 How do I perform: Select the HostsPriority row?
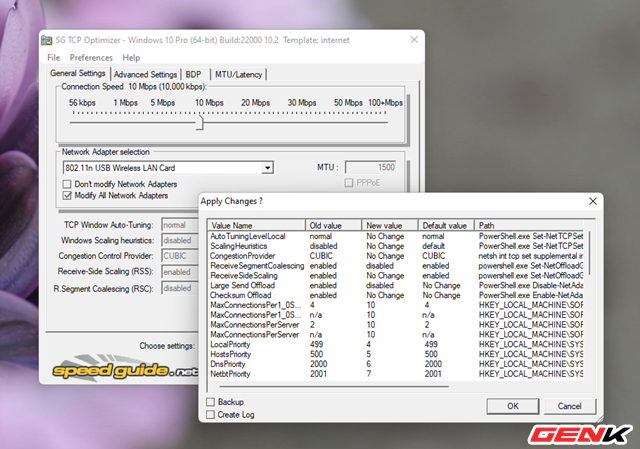tap(396, 354)
